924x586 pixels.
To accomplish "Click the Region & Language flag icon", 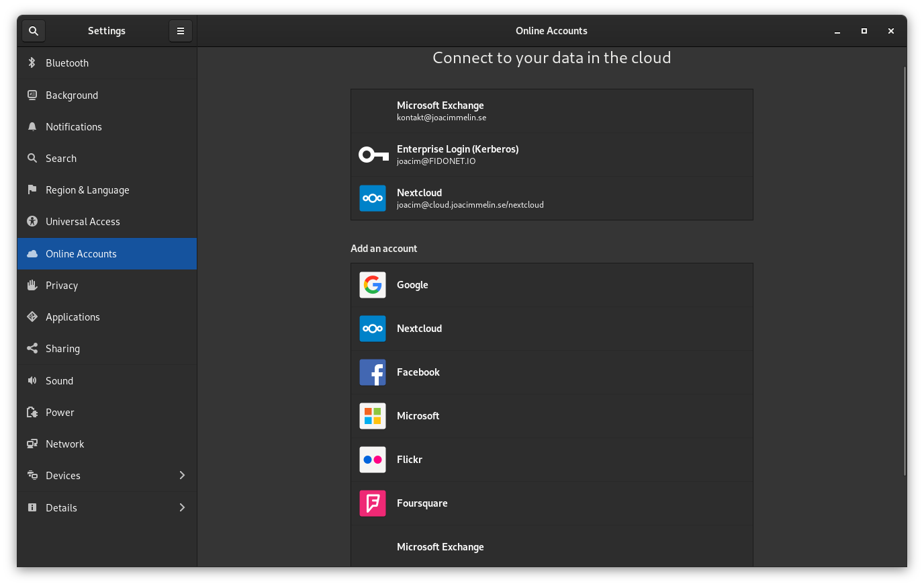I will pos(32,190).
